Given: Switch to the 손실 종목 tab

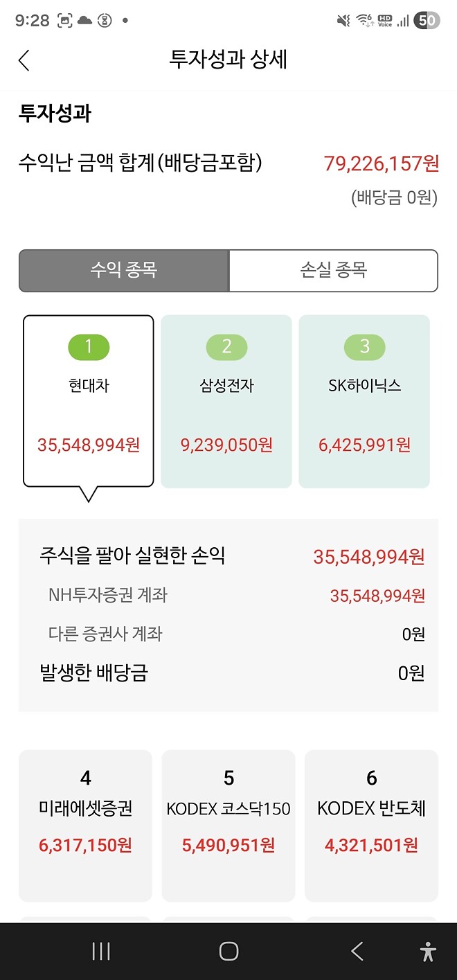Looking at the screenshot, I should click(x=333, y=270).
